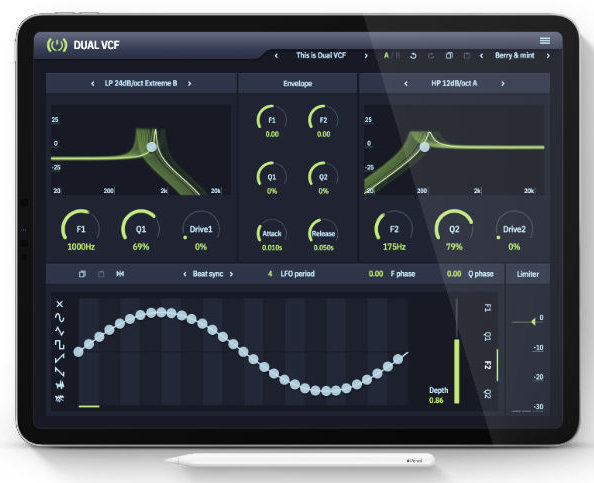594x483 pixels.
Task: Toggle the Limiter section
Action: [x=528, y=274]
